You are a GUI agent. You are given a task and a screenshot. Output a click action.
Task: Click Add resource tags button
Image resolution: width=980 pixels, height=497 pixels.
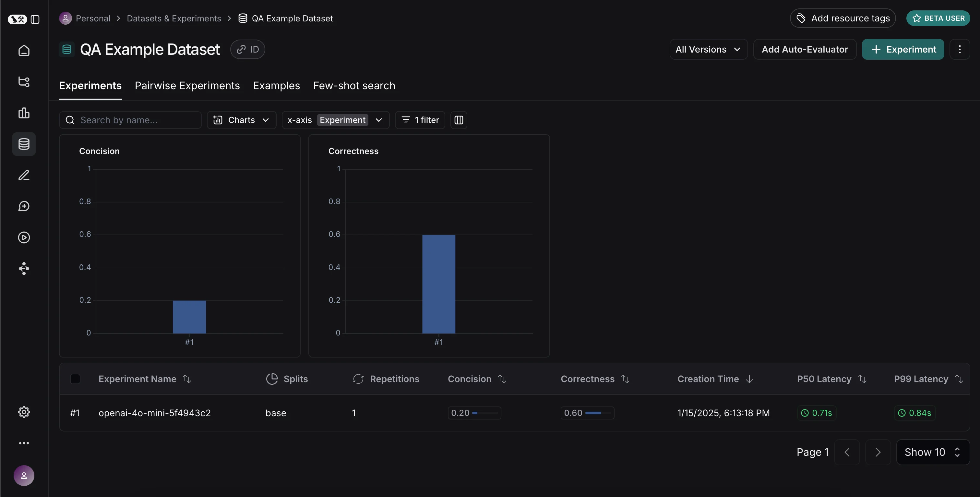click(843, 18)
